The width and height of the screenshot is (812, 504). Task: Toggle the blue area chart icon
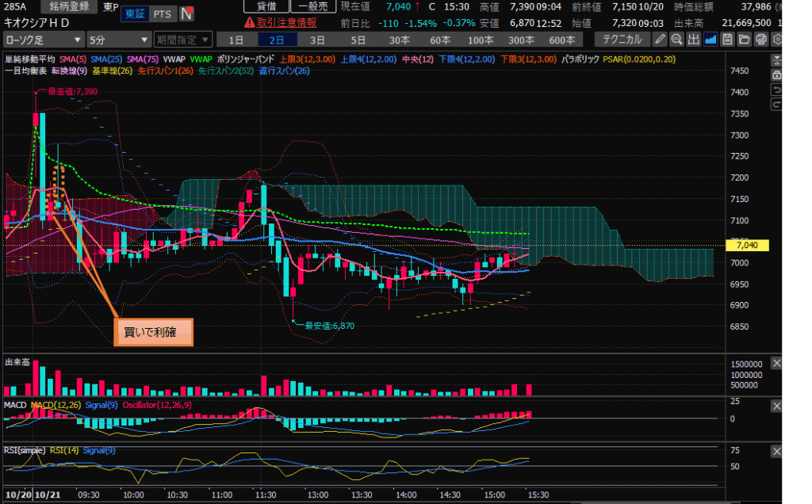710,39
